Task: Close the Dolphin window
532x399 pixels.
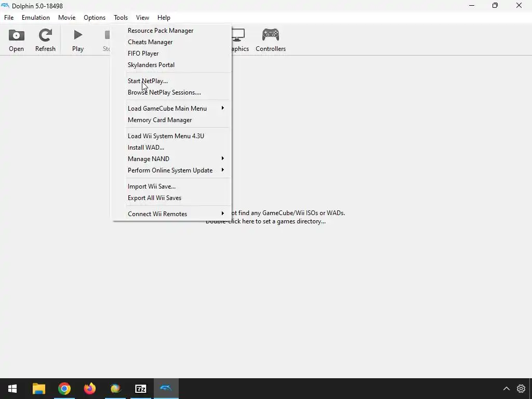Action: 519,5
